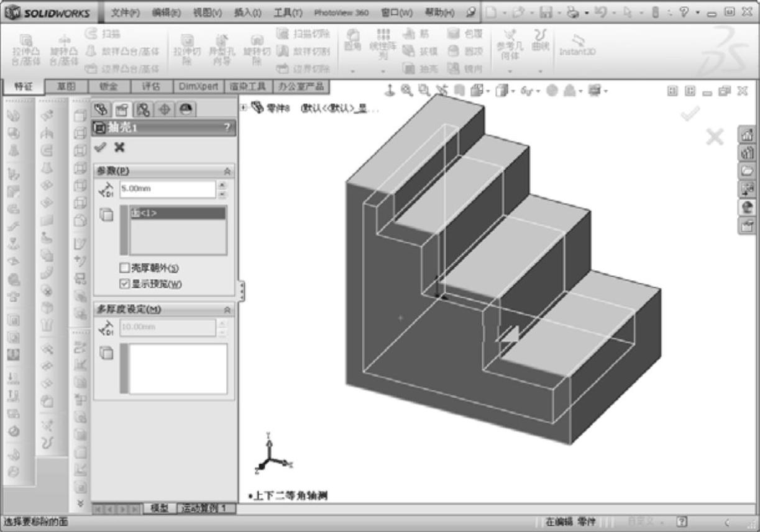Select 面<1> in faces list
This screenshot has height=532, width=760.
tap(178, 213)
